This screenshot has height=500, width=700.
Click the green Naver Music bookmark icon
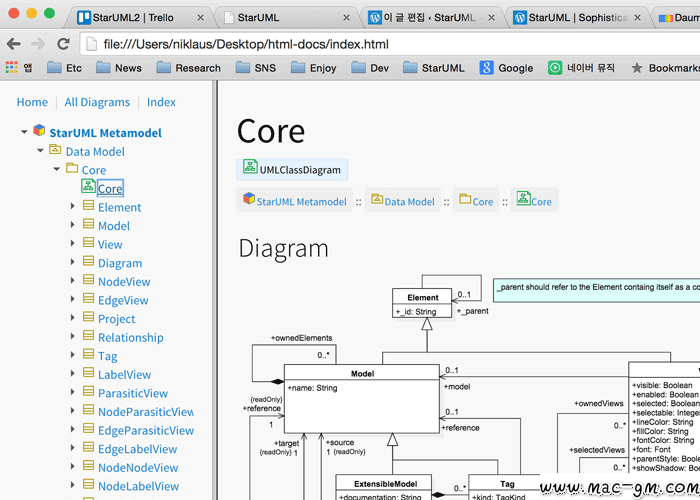point(555,68)
